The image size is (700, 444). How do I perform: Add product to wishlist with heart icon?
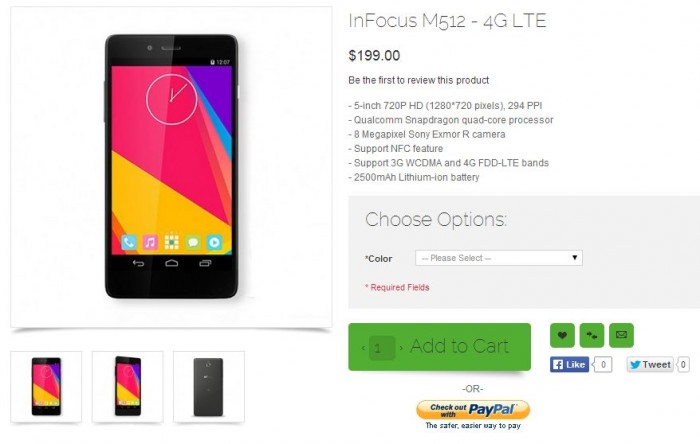(562, 335)
